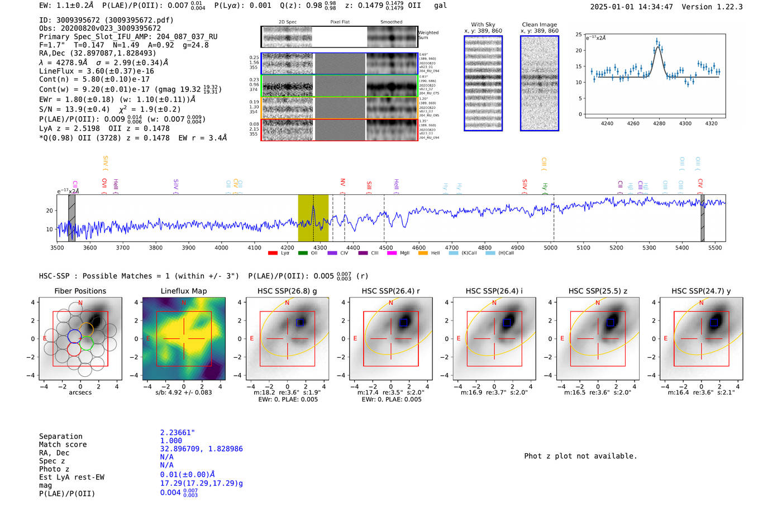Click the timestamp 2025-01-01 14:34:47
Image resolution: width=782 pixels, height=532 pixels.
631,7
